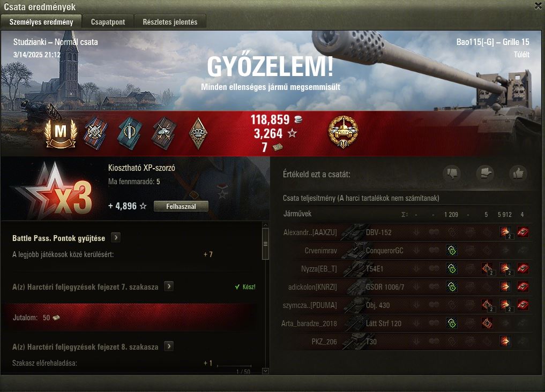Click scrollbar down arrow in missions panel
This screenshot has height=392, width=545.
click(x=265, y=371)
